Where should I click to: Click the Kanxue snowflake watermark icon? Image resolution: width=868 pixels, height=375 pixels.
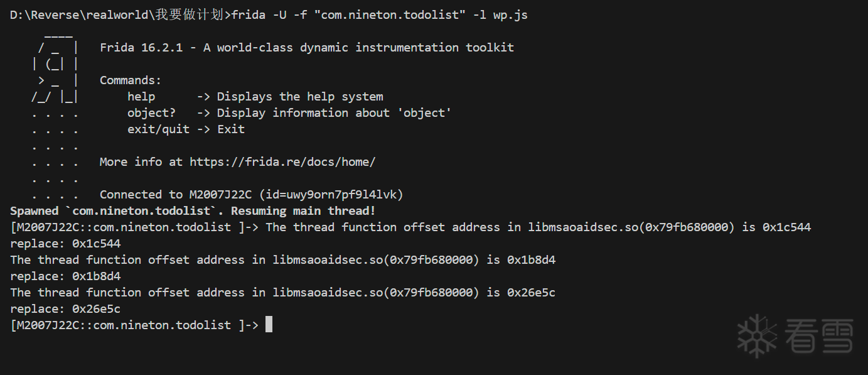[x=757, y=335]
